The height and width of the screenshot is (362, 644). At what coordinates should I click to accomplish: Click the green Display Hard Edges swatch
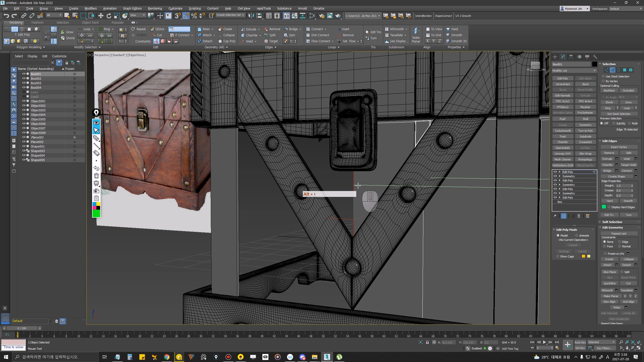click(x=604, y=207)
